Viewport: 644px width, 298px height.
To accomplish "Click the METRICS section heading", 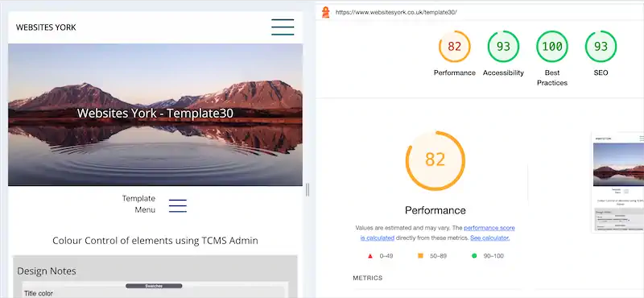I will pyautogui.click(x=368, y=279).
